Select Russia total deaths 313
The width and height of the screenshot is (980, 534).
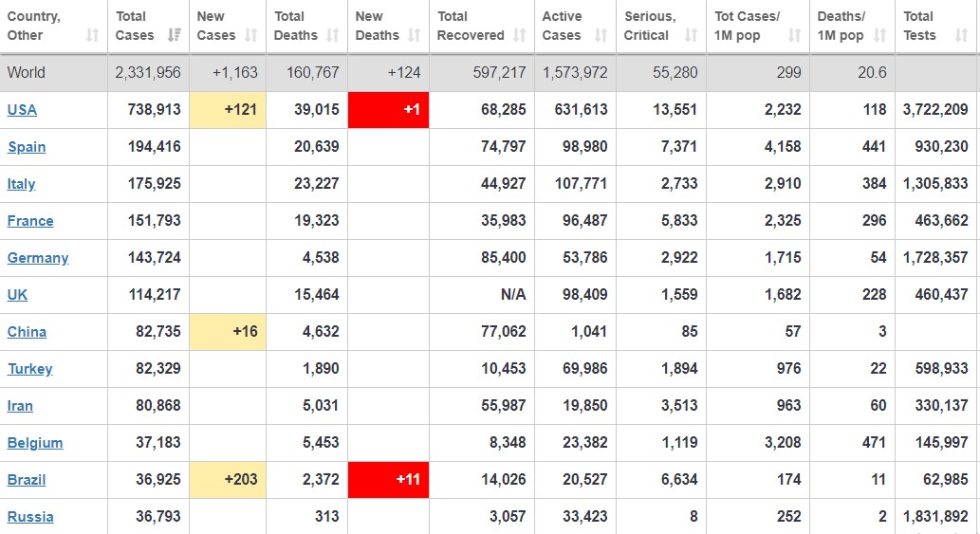(x=327, y=517)
